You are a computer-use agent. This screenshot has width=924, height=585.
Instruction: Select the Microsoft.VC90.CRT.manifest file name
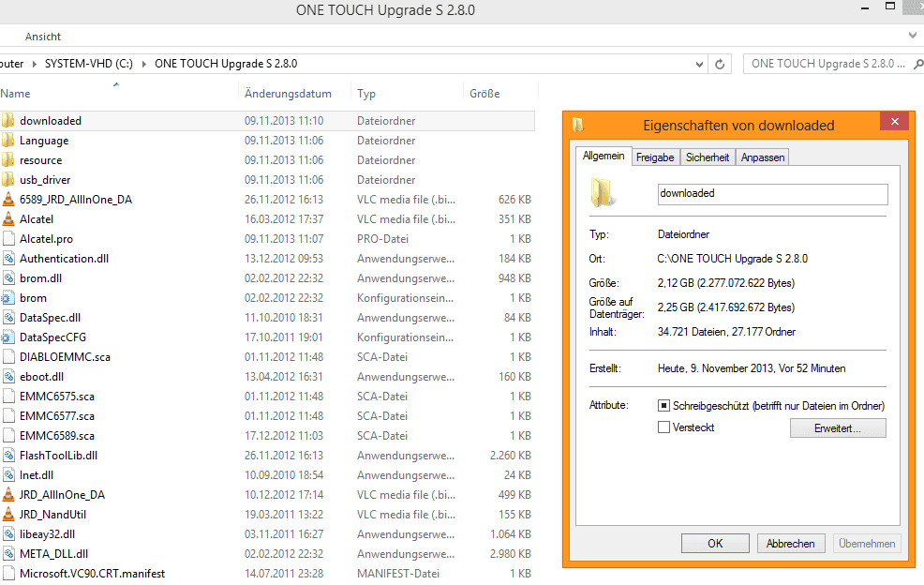click(93, 573)
